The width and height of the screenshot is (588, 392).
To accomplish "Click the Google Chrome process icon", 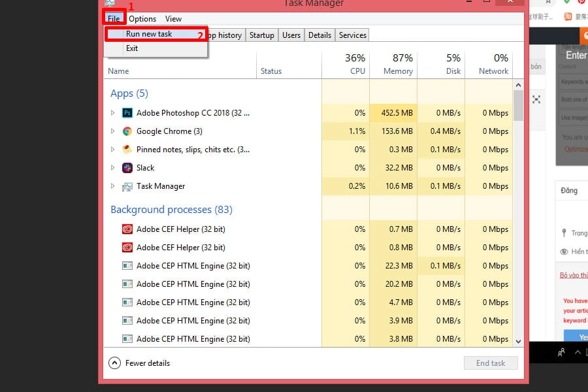I will (x=127, y=131).
